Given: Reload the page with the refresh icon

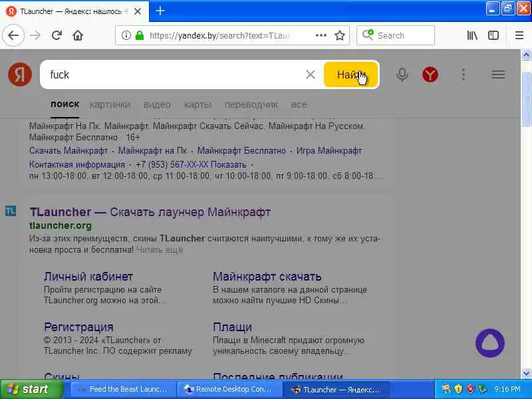Looking at the screenshot, I should coord(57,35).
